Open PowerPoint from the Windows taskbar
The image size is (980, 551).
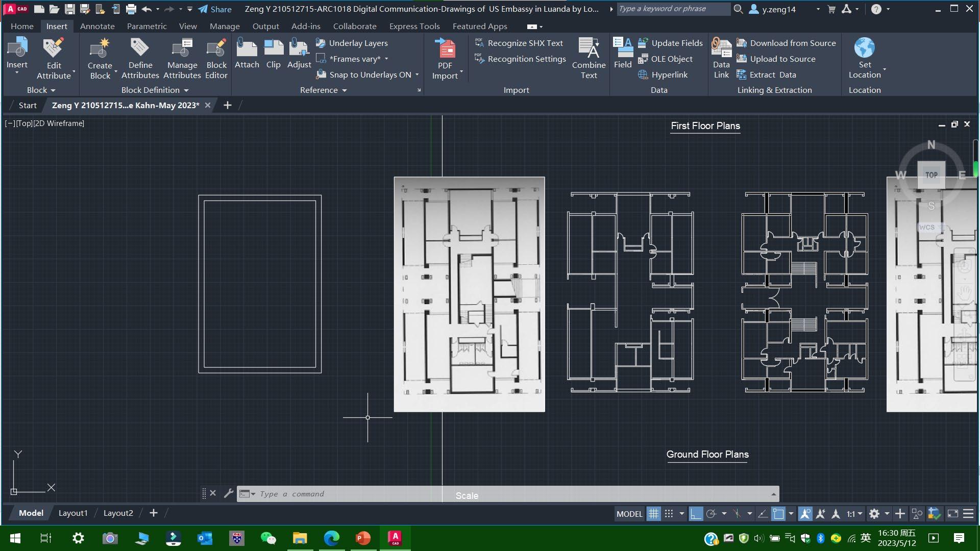(x=363, y=538)
